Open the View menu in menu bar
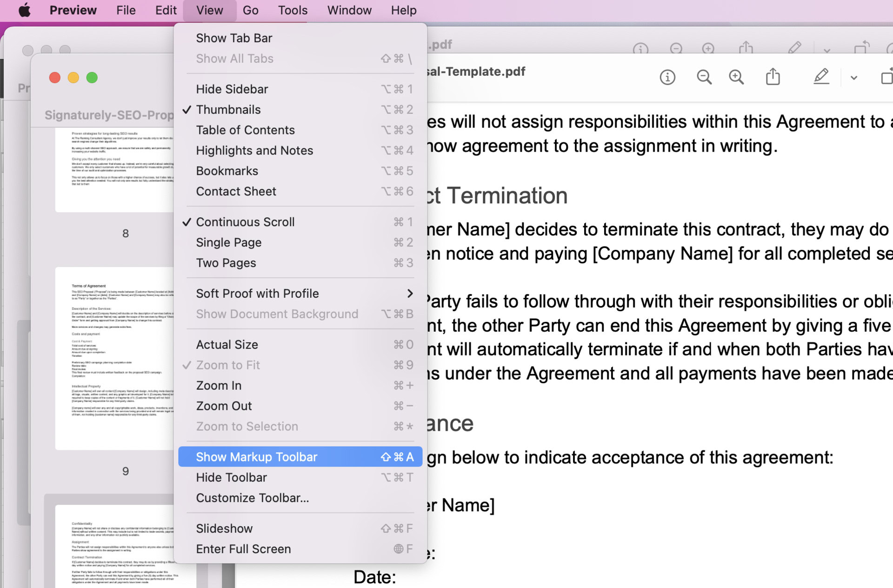The image size is (893, 588). tap(210, 10)
